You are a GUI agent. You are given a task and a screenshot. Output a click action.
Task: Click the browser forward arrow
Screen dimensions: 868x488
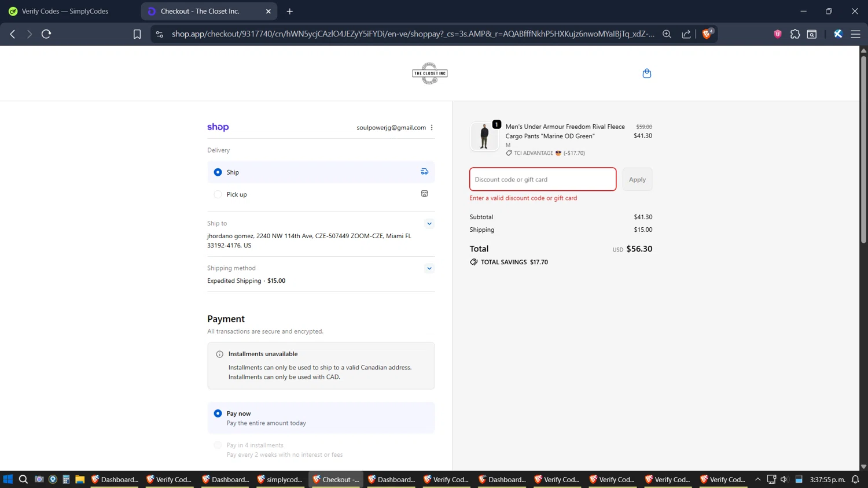(x=29, y=34)
